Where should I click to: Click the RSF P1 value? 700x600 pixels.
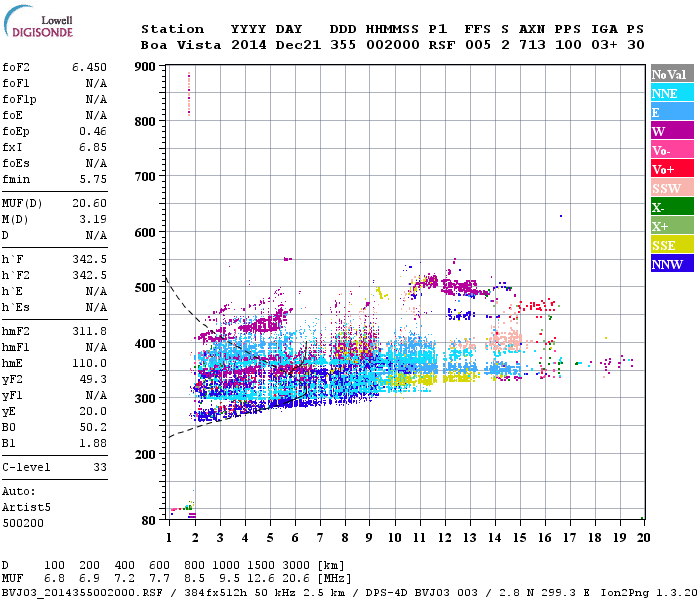pyautogui.click(x=442, y=45)
